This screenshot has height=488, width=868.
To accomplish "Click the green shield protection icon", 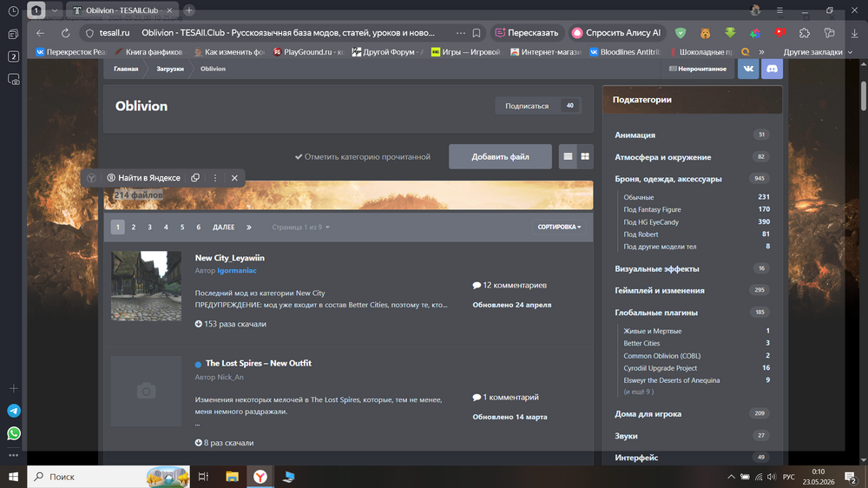I will tap(681, 33).
